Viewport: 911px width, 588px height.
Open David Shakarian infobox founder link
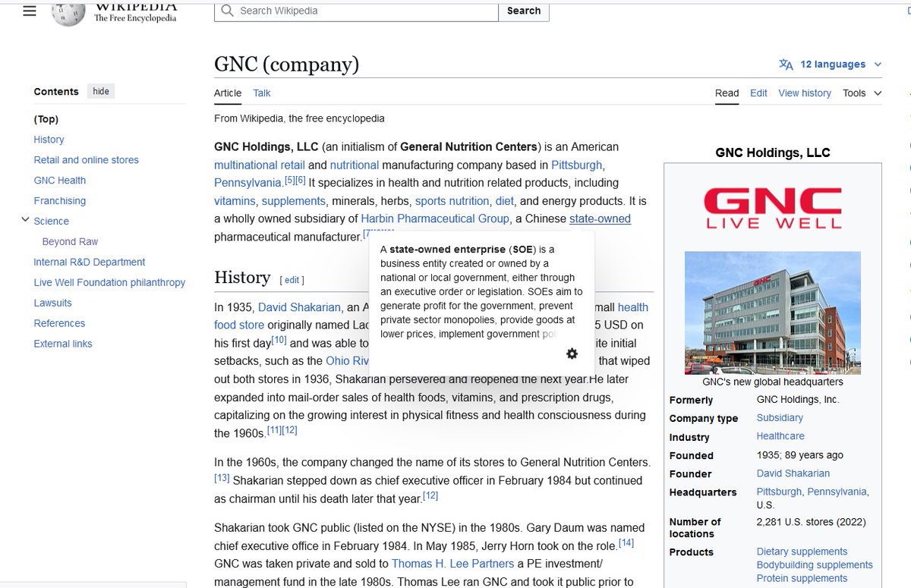(x=793, y=473)
